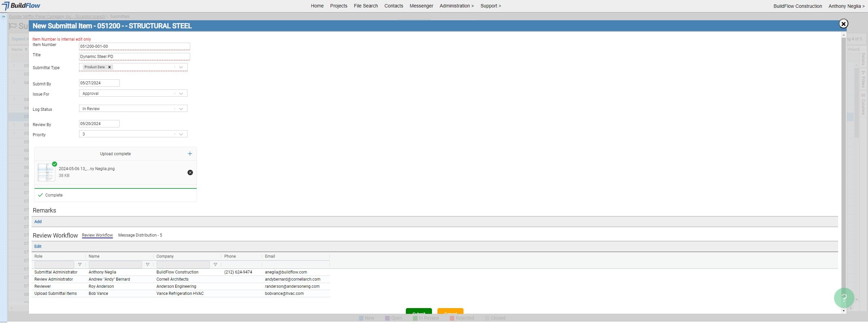Screen dimensions: 868x323
Task: Cancel the new submittal item
Action: click(x=450, y=311)
